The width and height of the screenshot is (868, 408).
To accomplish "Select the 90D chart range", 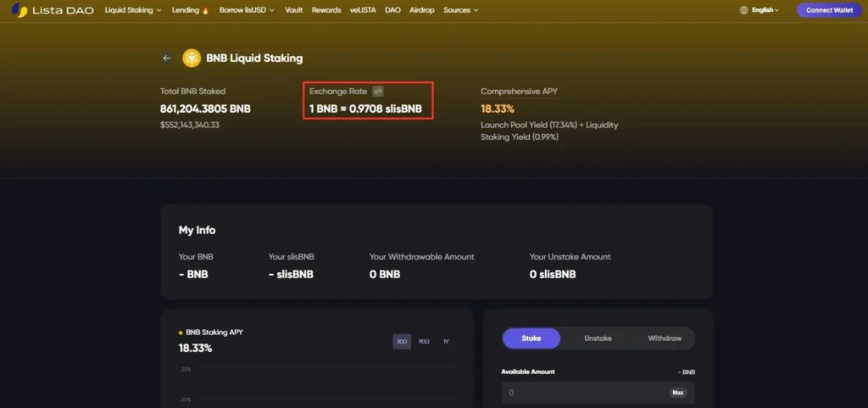I will [x=424, y=342].
